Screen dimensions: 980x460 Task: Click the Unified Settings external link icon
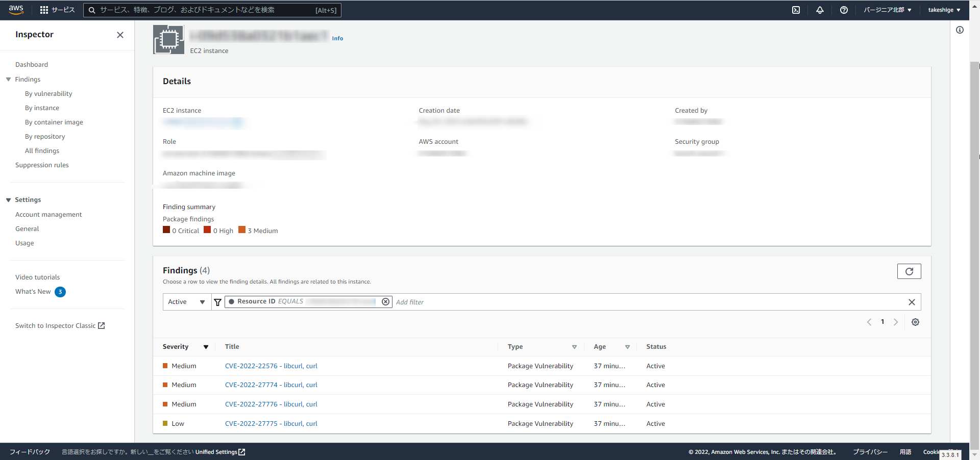point(242,452)
